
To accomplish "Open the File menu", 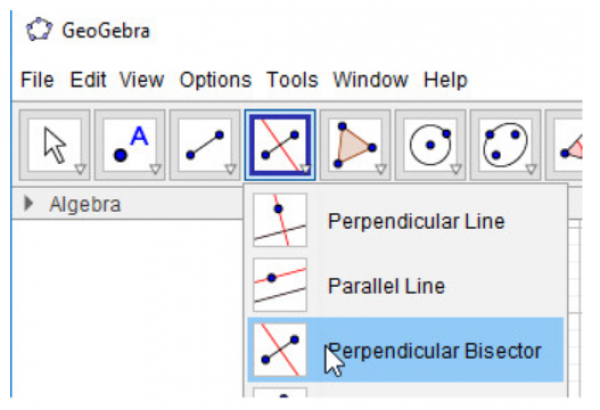I will click(36, 80).
